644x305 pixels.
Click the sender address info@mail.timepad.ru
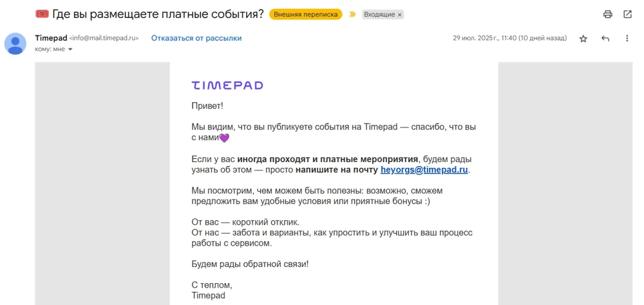pyautogui.click(x=104, y=39)
